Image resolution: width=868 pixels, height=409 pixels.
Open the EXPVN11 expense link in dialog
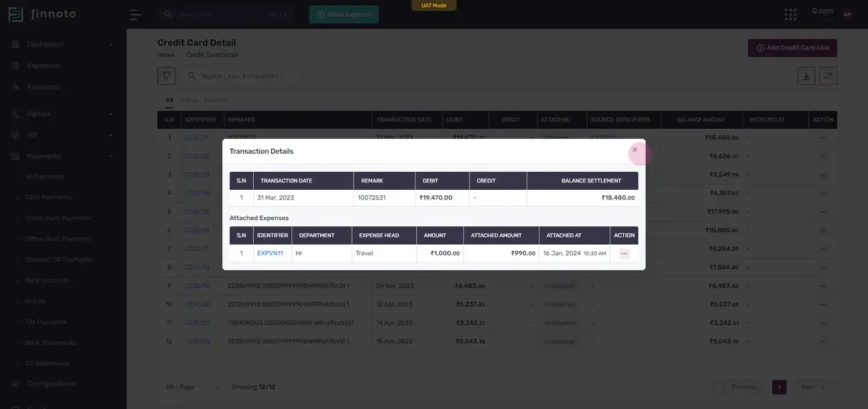coord(270,254)
